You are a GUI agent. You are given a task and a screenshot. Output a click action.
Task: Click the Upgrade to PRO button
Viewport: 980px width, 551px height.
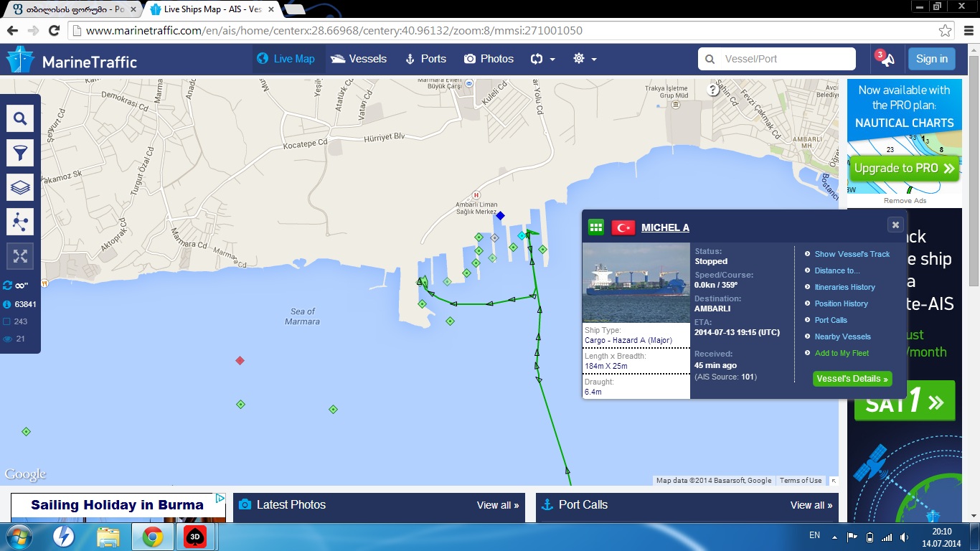(905, 169)
